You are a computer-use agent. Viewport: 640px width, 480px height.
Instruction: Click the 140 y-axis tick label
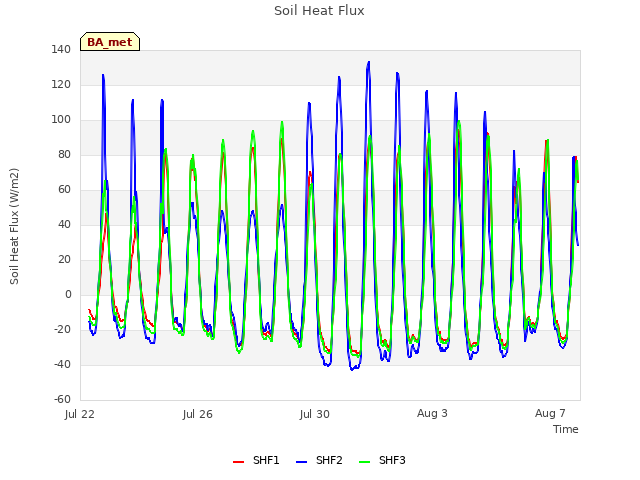pyautogui.click(x=61, y=50)
